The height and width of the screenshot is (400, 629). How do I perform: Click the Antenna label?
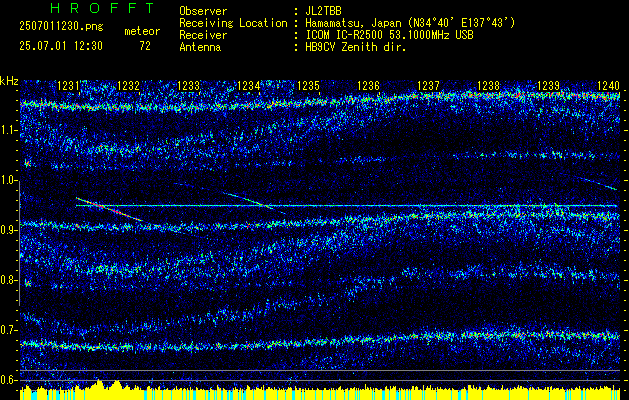pos(200,47)
